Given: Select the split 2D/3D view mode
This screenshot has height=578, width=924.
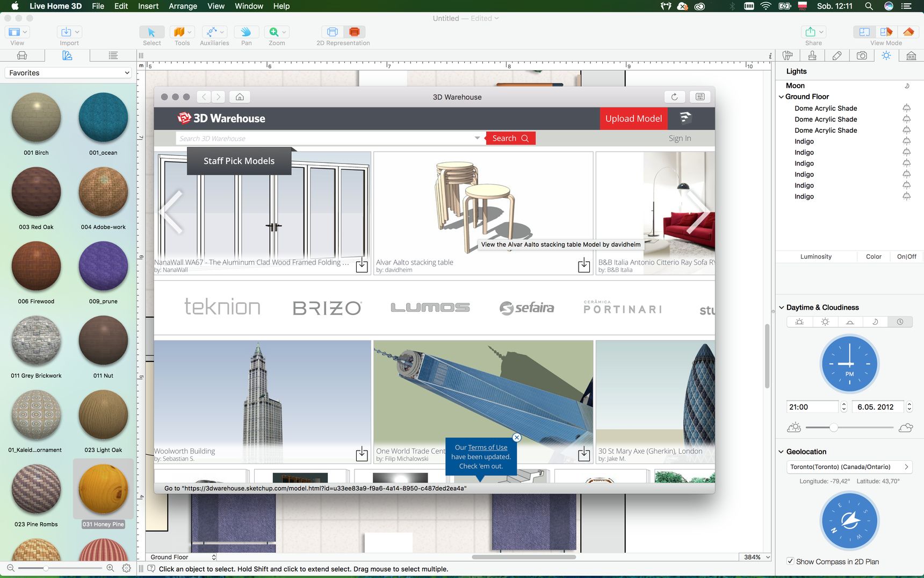Looking at the screenshot, I should click(x=886, y=32).
